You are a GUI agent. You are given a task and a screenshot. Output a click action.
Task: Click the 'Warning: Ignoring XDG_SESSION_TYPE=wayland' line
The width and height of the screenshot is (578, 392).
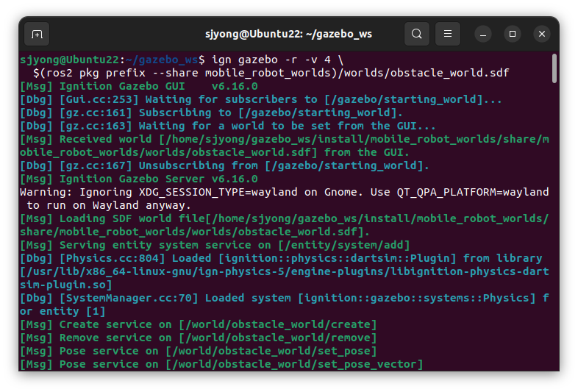coord(284,193)
